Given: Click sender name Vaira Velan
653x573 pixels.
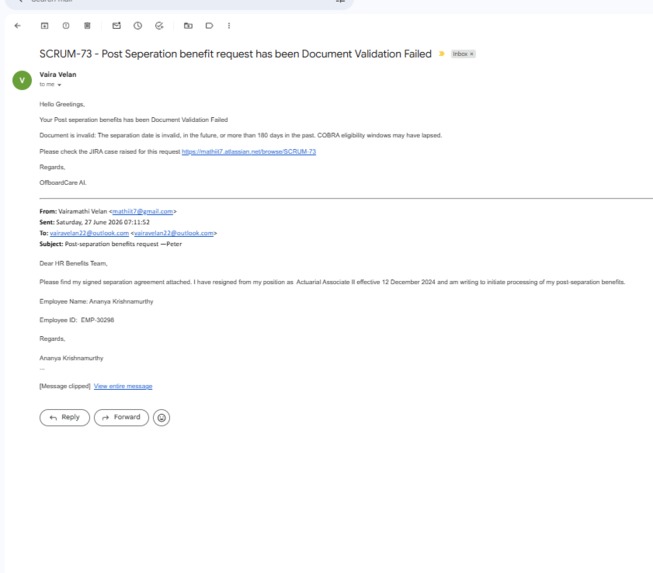Looking at the screenshot, I should click(58, 75).
